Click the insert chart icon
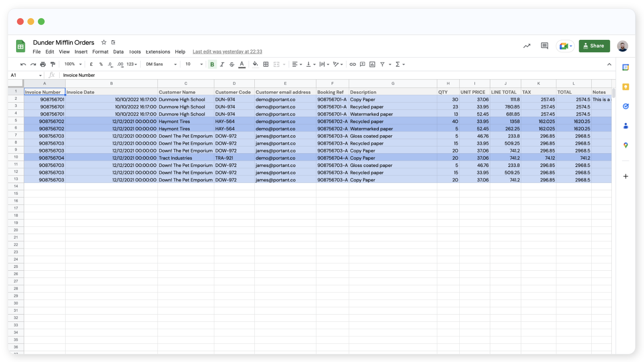The height and width of the screenshot is (362, 644). coord(372,64)
